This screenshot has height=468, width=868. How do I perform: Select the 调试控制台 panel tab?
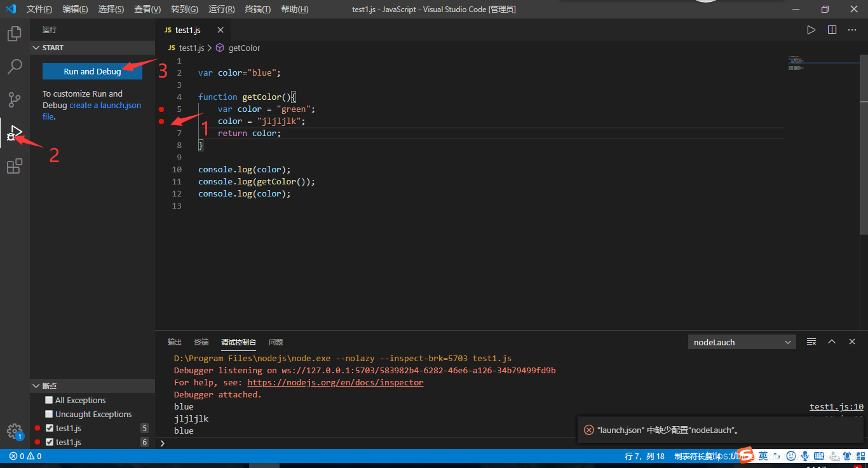pyautogui.click(x=239, y=342)
